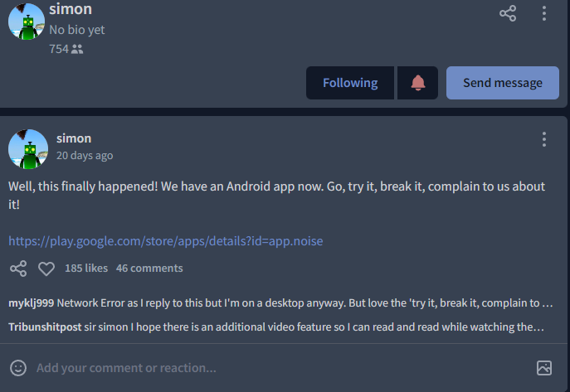This screenshot has width=570, height=392.
Task: Toggle the notification bell for simon
Action: [417, 83]
